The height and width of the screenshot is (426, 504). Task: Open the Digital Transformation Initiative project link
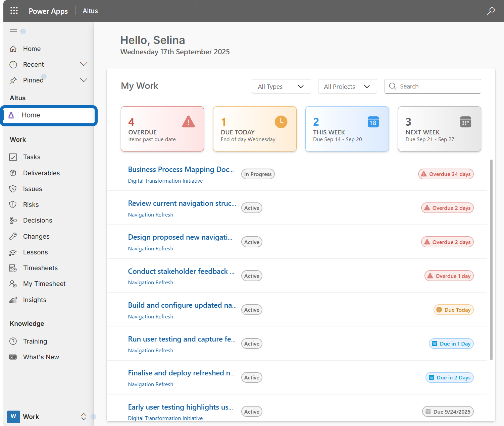point(165,181)
